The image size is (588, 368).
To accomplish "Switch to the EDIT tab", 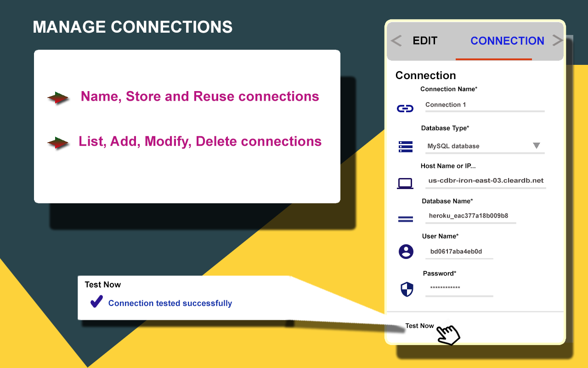I will [425, 41].
